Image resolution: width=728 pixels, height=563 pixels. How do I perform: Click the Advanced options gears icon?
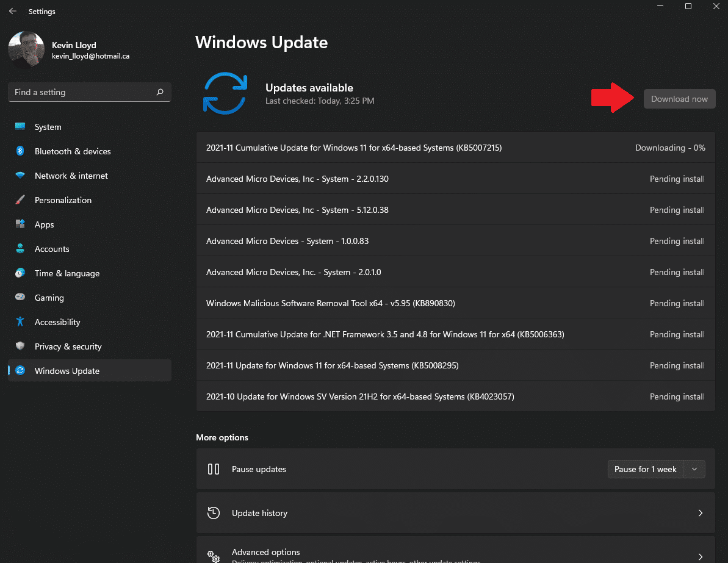[x=214, y=556]
